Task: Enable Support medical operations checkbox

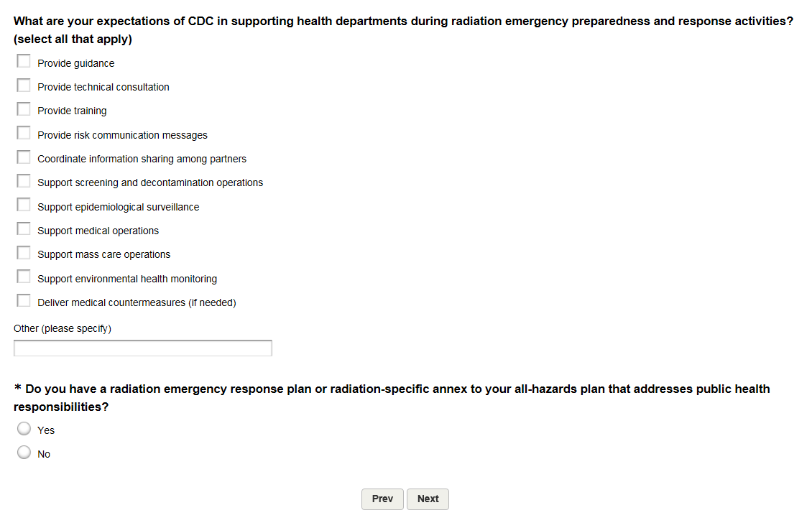Action: pyautogui.click(x=24, y=230)
